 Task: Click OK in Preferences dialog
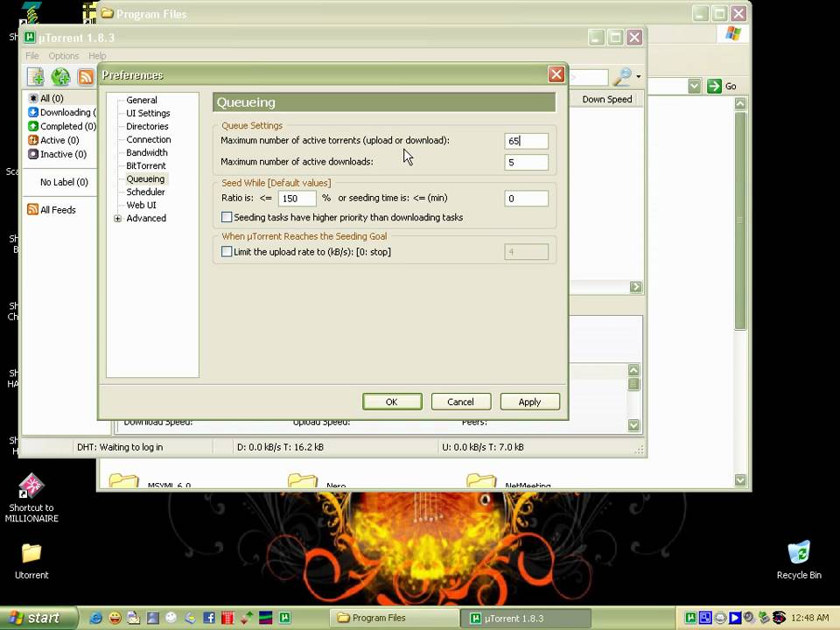392,402
